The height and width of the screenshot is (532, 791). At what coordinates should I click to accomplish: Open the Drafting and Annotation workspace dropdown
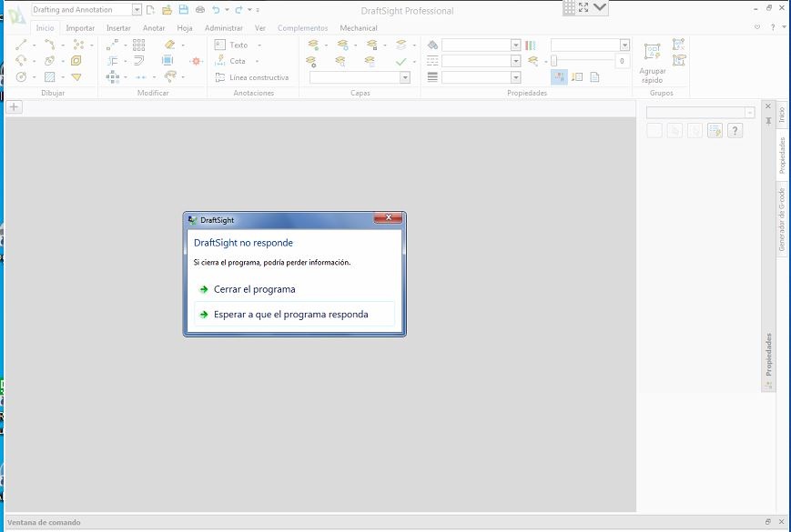tap(137, 10)
